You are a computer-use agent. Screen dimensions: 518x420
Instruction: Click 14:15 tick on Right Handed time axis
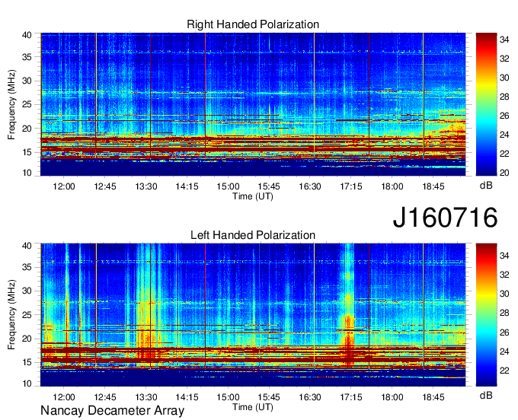187,186
